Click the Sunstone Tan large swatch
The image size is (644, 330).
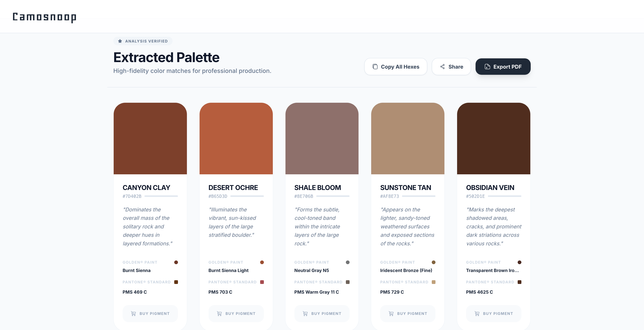[408, 138]
